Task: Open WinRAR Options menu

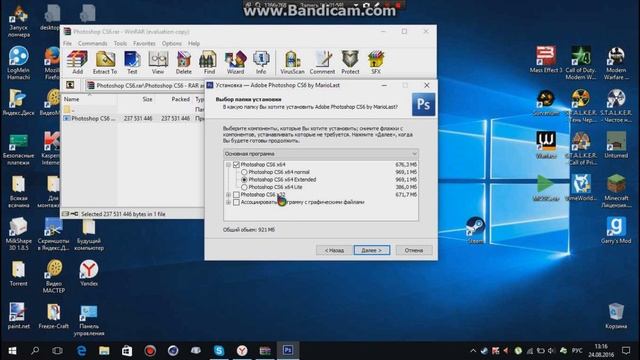Action: point(171,43)
